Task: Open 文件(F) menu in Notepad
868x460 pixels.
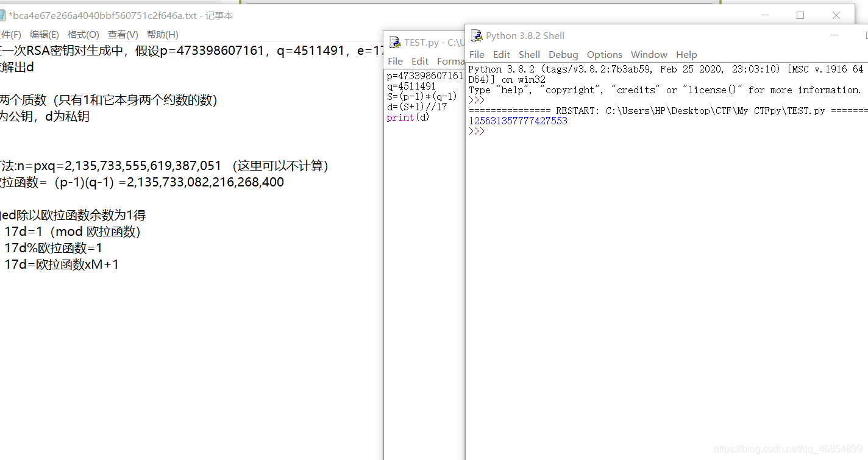Action: pos(10,34)
